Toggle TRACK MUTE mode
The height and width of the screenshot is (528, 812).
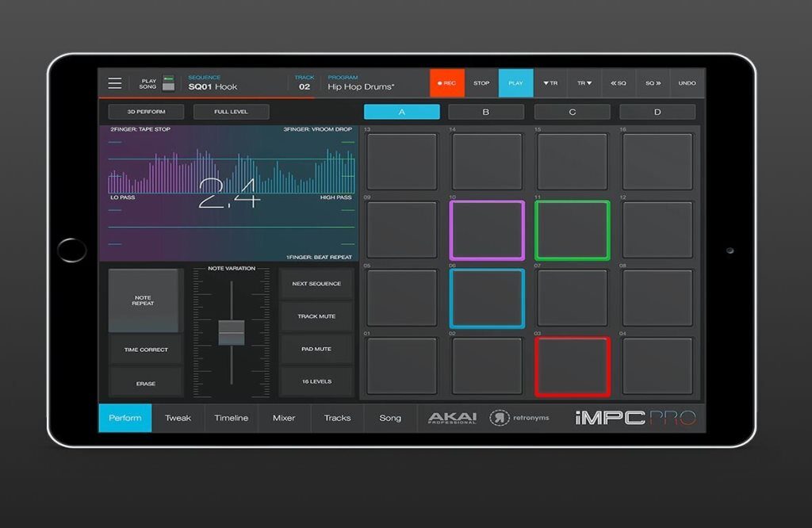[x=316, y=316]
